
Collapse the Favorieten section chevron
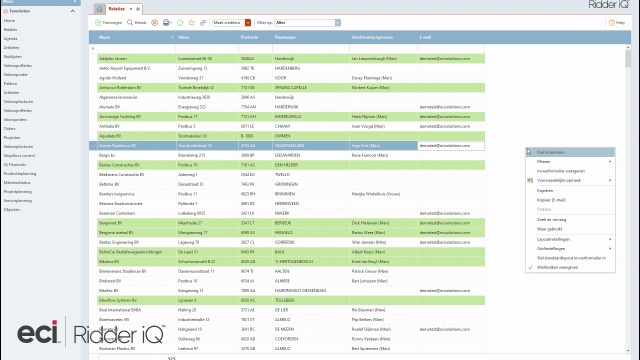[x=73, y=11]
